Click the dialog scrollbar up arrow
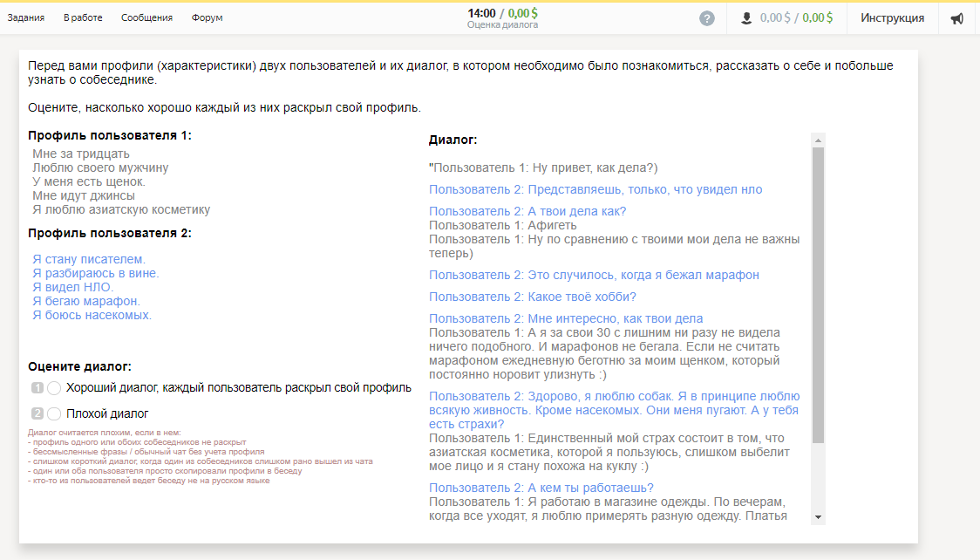This screenshot has width=980, height=560. (x=818, y=140)
